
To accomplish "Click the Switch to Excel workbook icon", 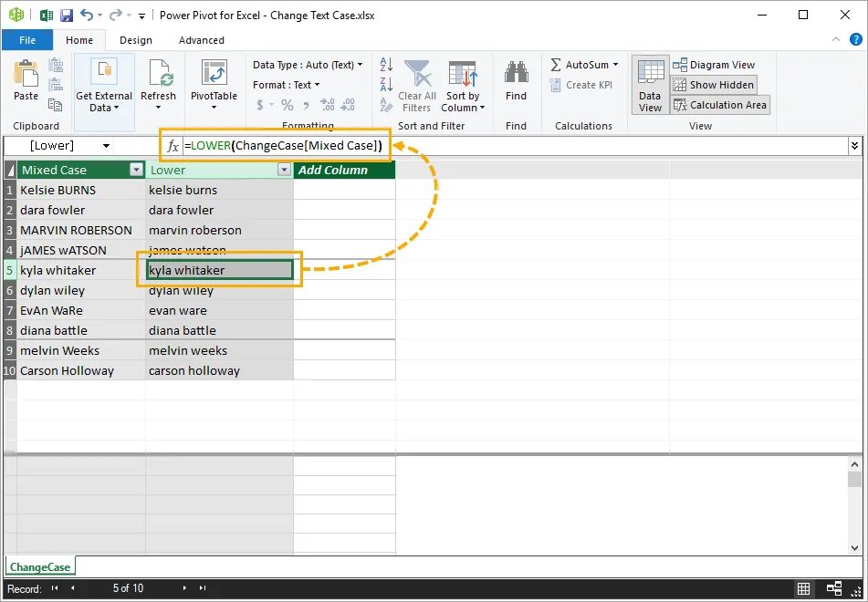I will (47, 15).
